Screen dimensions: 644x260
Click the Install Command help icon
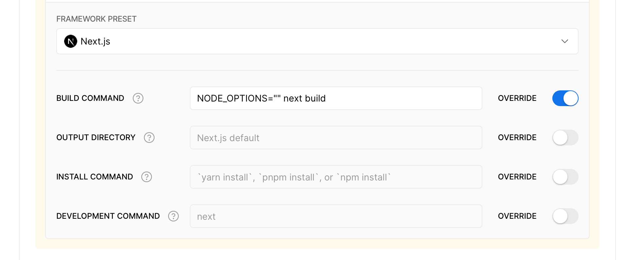[x=147, y=177]
